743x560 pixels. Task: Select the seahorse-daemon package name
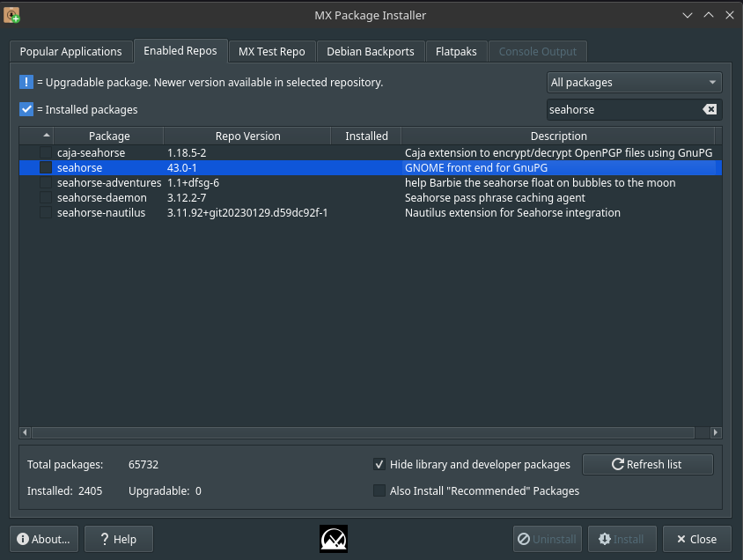[x=102, y=197]
